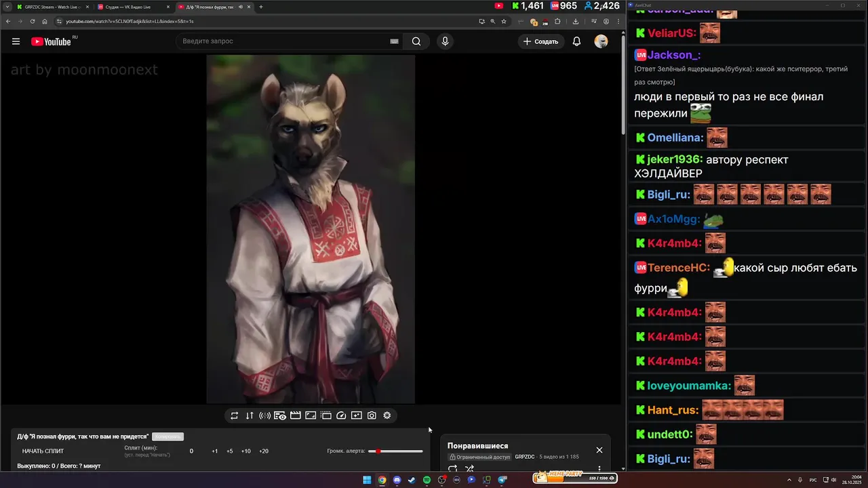This screenshot has height=488, width=868.
Task: Open Spotify from the taskbar
Action: coord(427,480)
